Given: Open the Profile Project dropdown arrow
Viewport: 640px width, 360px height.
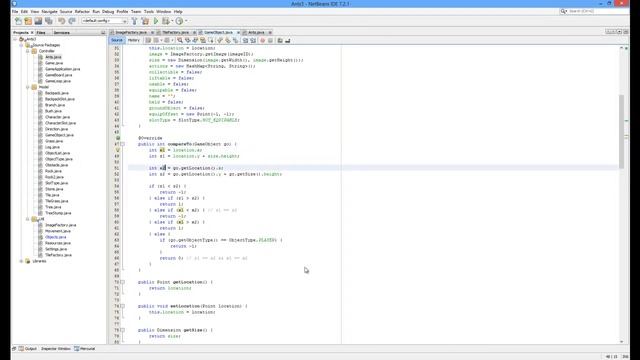Looking at the screenshot, I should click(x=187, y=21).
